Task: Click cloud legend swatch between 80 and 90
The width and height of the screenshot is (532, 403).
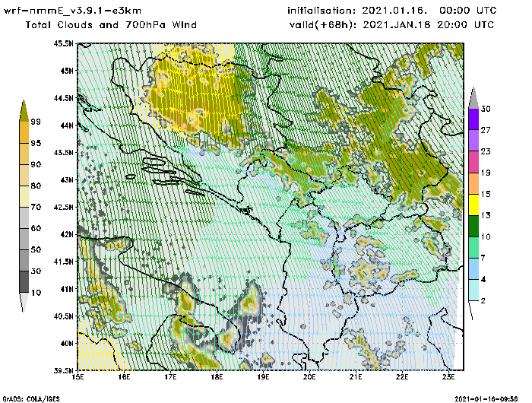Action: 24,175
